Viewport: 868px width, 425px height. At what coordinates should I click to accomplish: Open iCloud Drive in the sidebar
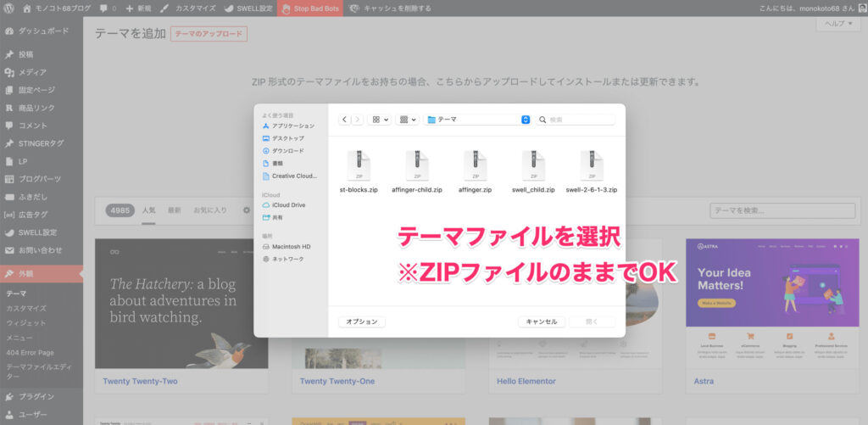tap(287, 205)
